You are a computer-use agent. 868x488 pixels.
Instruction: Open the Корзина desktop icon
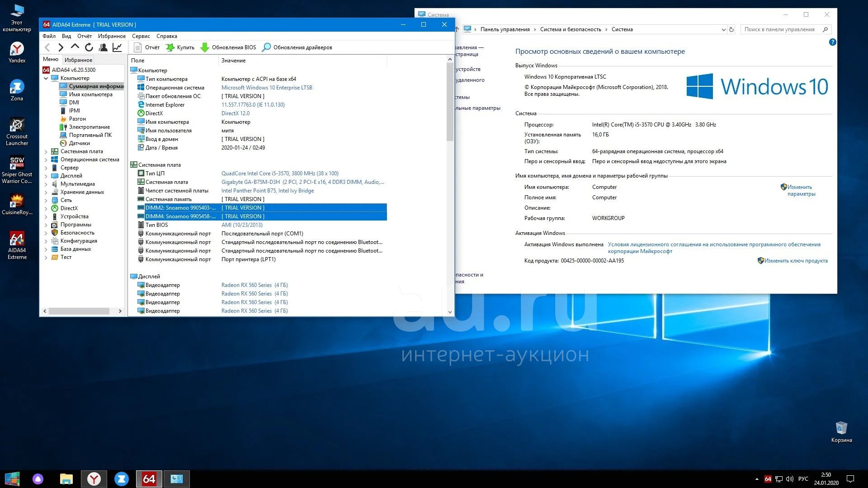[x=841, y=432]
